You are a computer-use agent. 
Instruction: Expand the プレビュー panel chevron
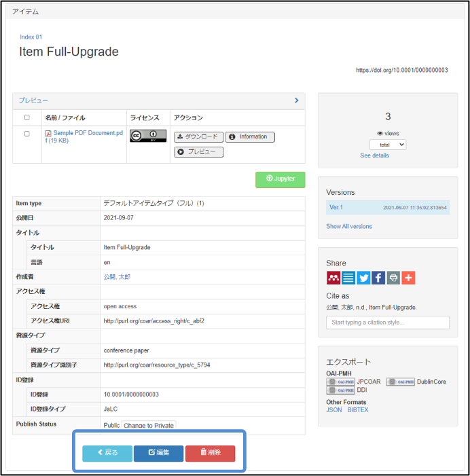point(297,100)
